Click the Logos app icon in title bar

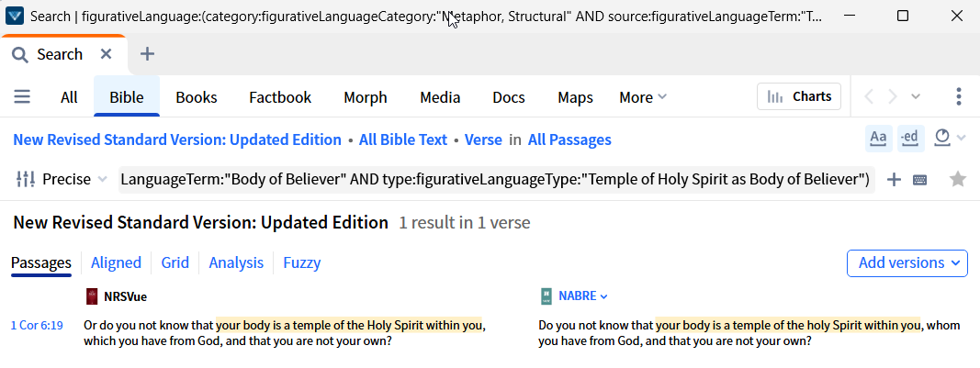point(15,17)
